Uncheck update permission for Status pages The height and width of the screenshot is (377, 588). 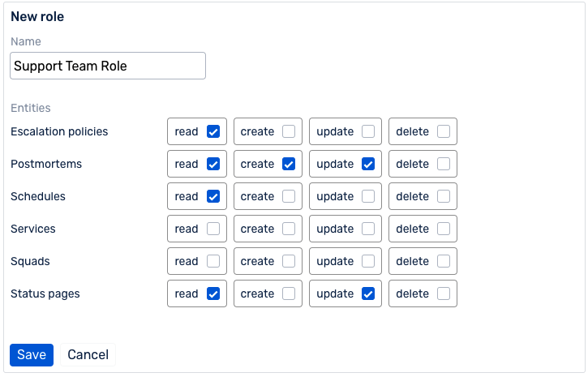[x=368, y=293]
